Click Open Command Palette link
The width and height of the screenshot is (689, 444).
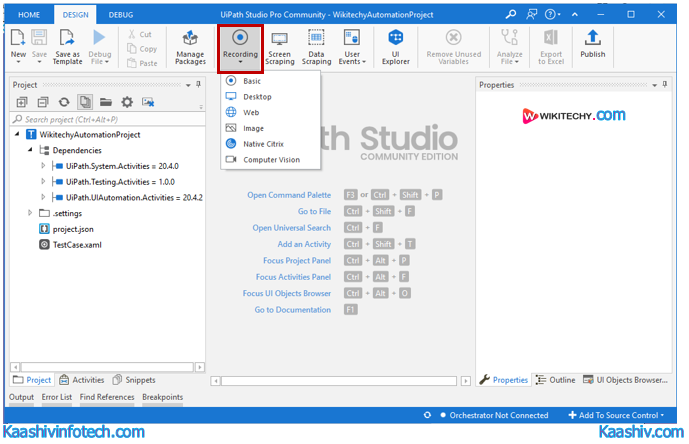289,195
